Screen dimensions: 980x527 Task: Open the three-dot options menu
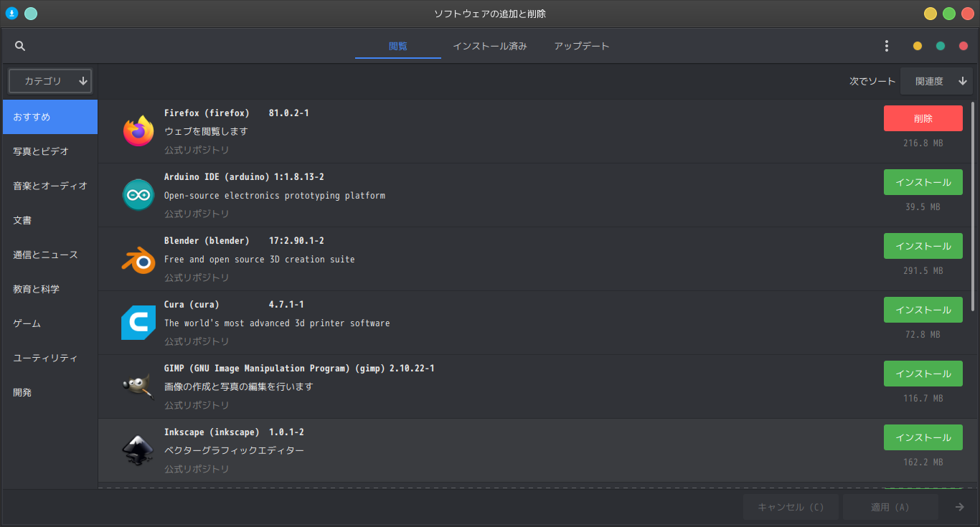[x=887, y=46]
